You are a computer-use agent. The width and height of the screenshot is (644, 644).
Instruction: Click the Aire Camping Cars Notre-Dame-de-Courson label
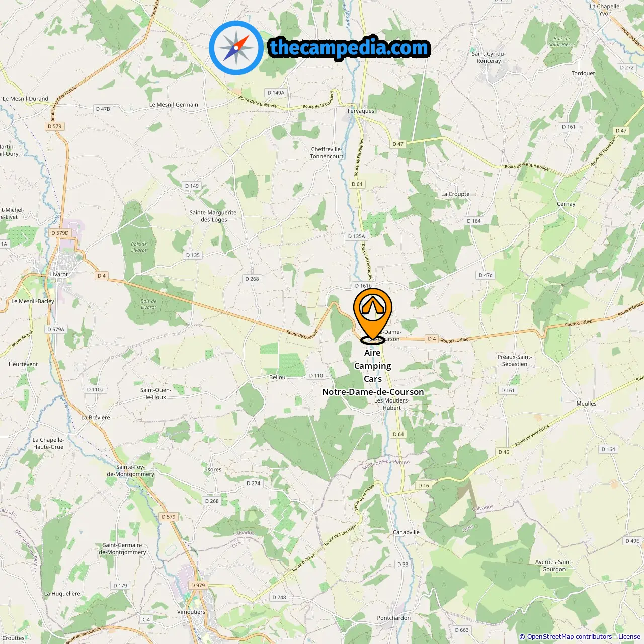[373, 372]
